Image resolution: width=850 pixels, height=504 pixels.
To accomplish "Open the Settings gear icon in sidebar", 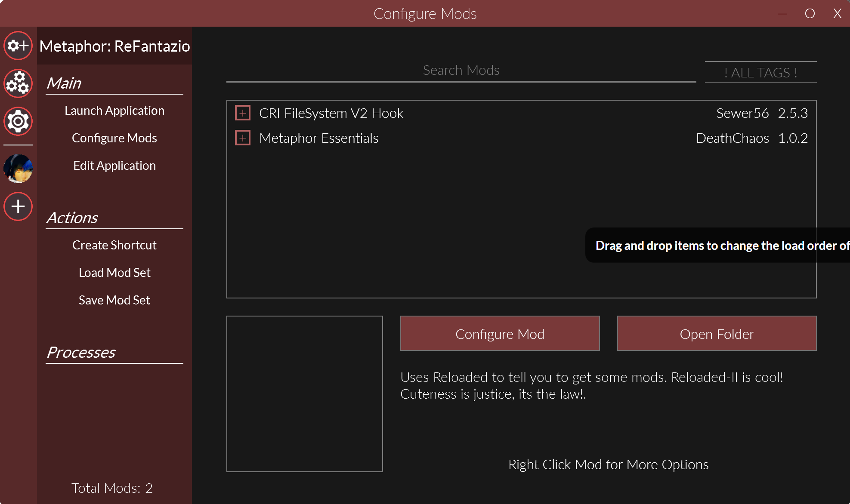I will click(18, 121).
